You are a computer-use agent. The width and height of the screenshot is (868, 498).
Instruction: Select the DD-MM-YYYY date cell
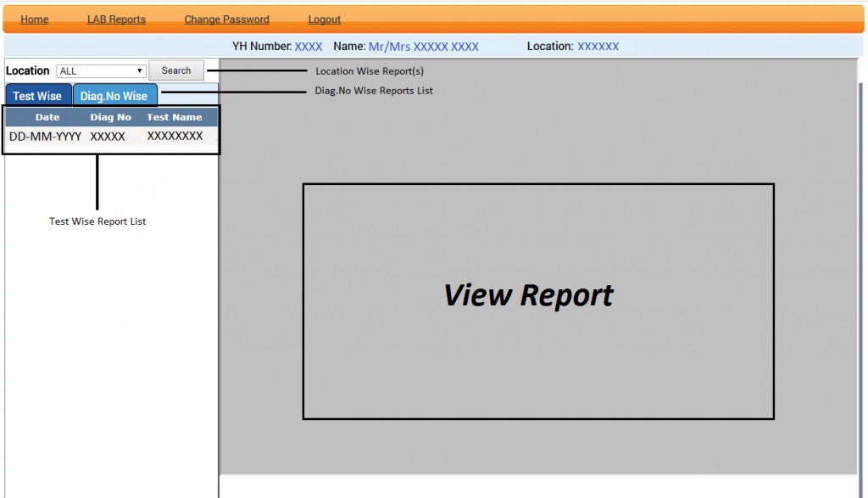coord(46,137)
